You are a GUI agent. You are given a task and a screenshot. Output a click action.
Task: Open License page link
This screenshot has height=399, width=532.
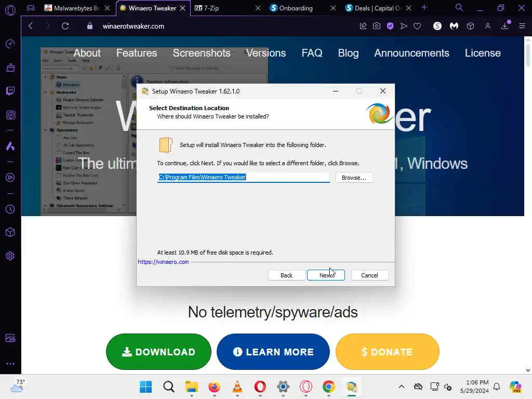click(483, 53)
